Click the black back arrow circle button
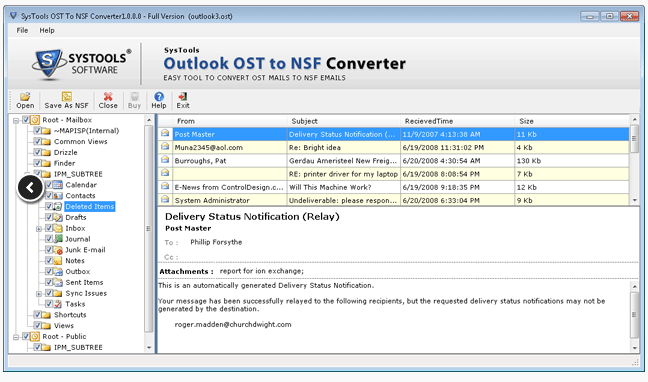Screen dimensions: 648x382 point(30,188)
